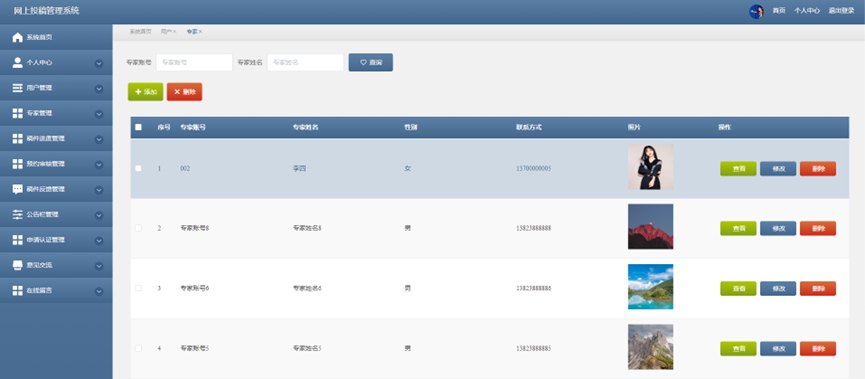The height and width of the screenshot is (379, 865).
Task: Expand the 专家管理 chevron
Action: [99, 114]
